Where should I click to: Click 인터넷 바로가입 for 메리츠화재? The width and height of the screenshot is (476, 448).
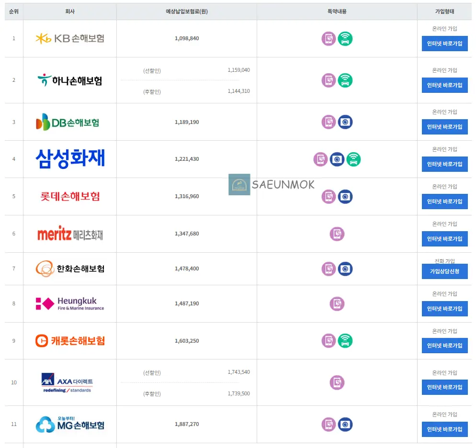[x=445, y=239]
